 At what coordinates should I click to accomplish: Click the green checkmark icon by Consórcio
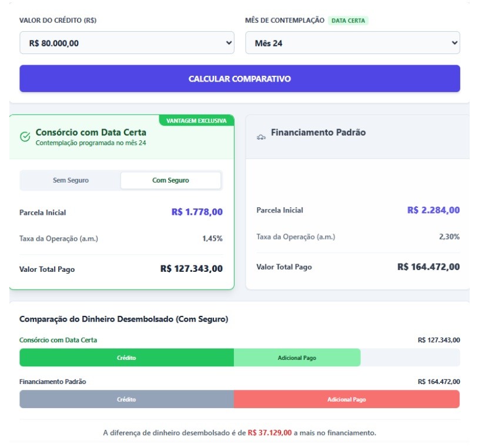(x=25, y=136)
